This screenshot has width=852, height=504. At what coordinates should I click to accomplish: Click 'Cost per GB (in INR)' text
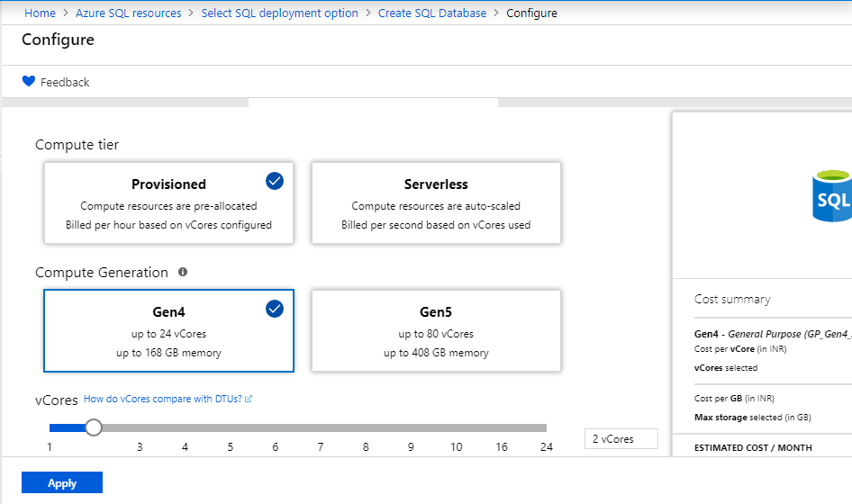(x=734, y=398)
